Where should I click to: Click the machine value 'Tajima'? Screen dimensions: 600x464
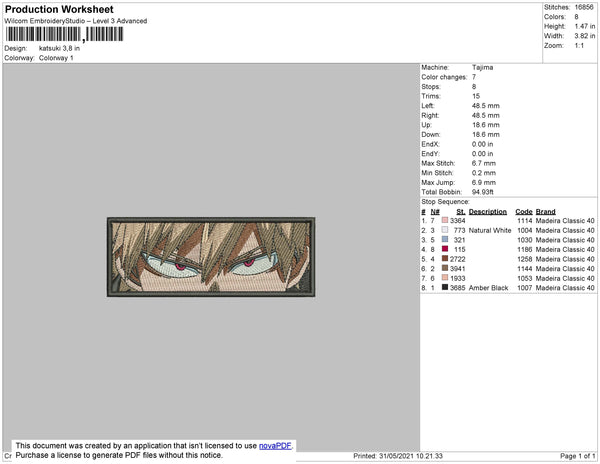click(483, 67)
